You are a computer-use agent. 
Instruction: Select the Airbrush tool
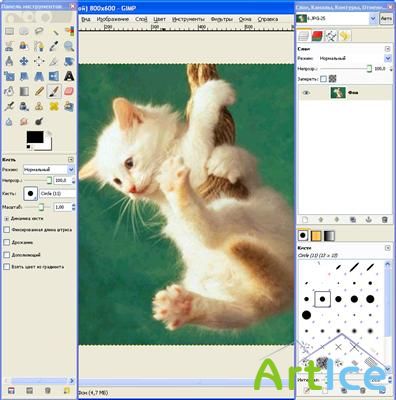click(9, 106)
